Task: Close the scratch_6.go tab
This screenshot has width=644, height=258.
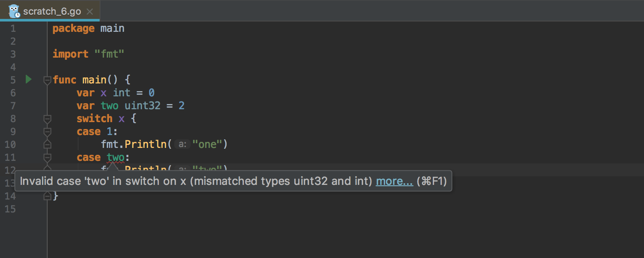Action: (90, 12)
